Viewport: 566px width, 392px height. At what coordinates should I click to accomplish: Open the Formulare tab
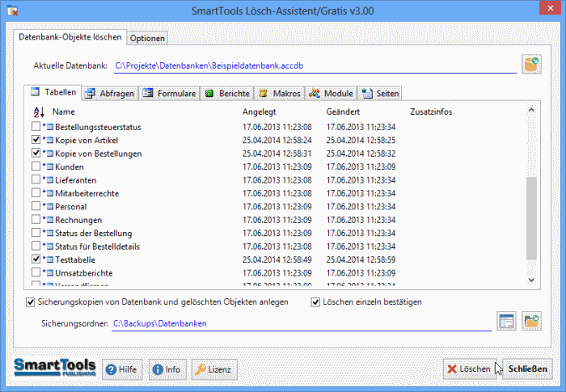pos(169,94)
